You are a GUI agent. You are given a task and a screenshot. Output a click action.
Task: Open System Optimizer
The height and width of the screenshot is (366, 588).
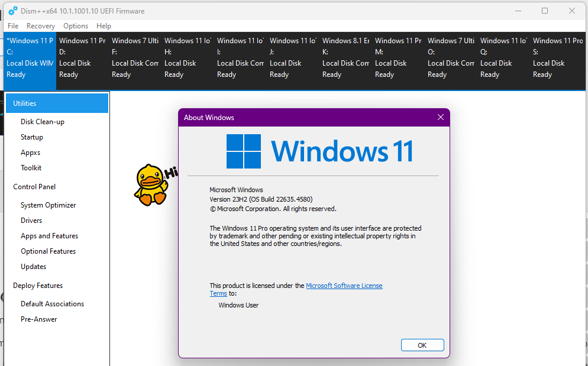point(48,205)
